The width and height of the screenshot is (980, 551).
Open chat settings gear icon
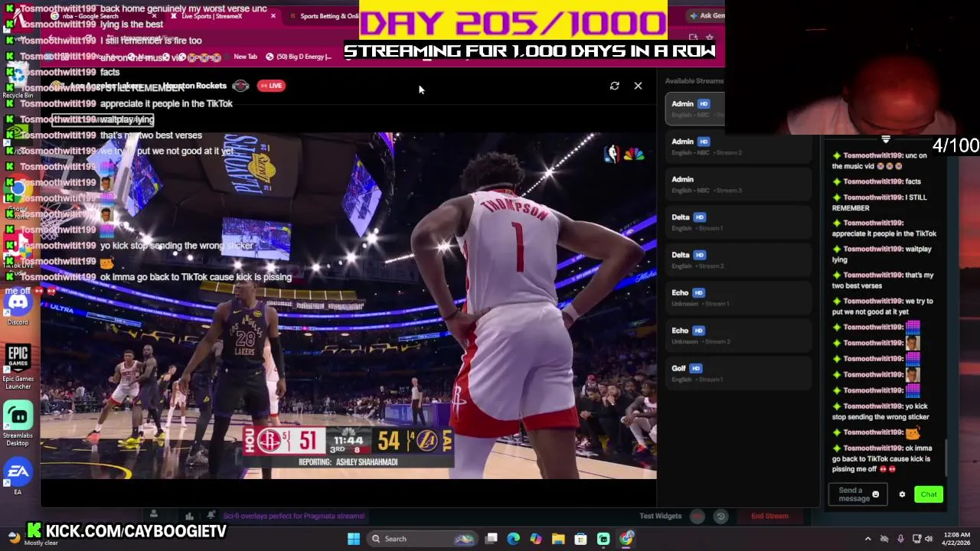[x=902, y=494]
